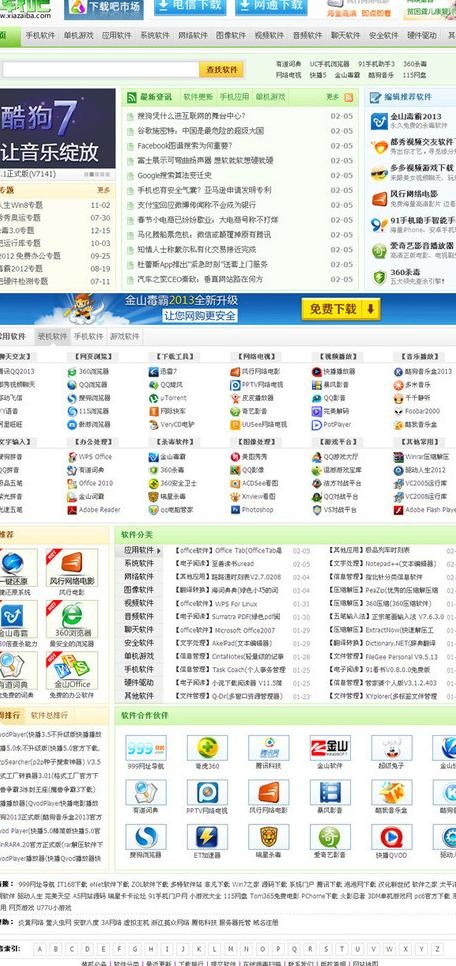456x966 pixels.
Task: Click the 查找软件 search button
Action: click(x=222, y=70)
